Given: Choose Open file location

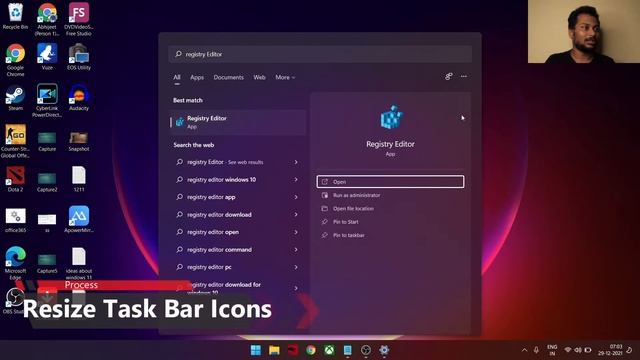Looking at the screenshot, I should [390, 209].
